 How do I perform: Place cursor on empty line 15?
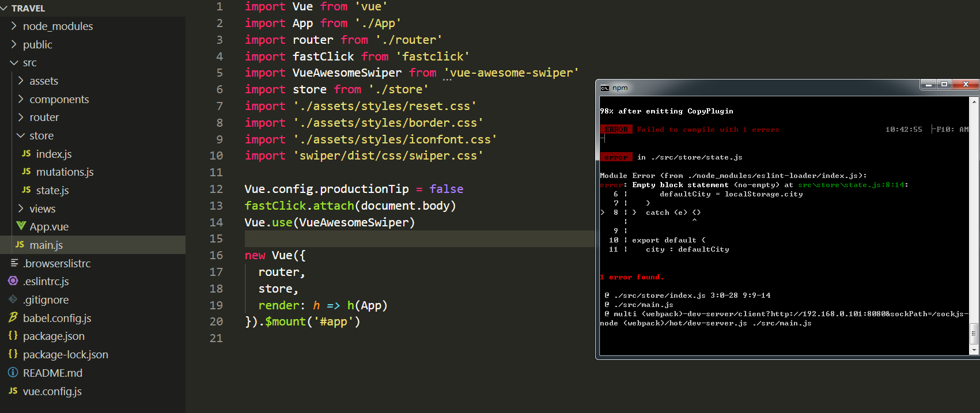(x=403, y=238)
